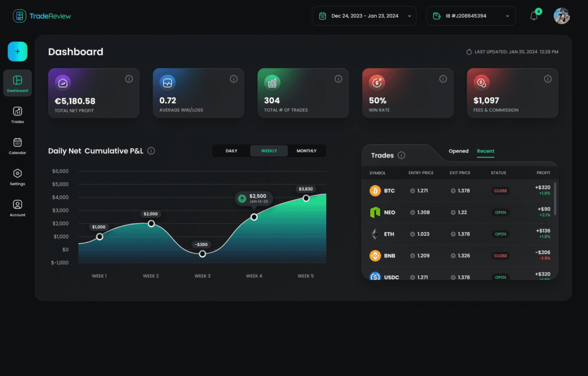Switch the P&L chart to MONTHLY view
588x376 pixels.
tap(307, 151)
